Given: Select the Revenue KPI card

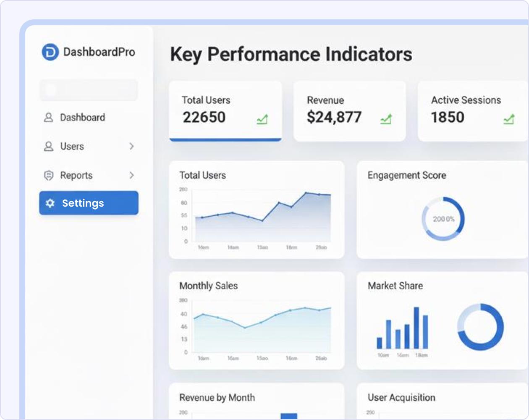Looking at the screenshot, I should tap(350, 111).
